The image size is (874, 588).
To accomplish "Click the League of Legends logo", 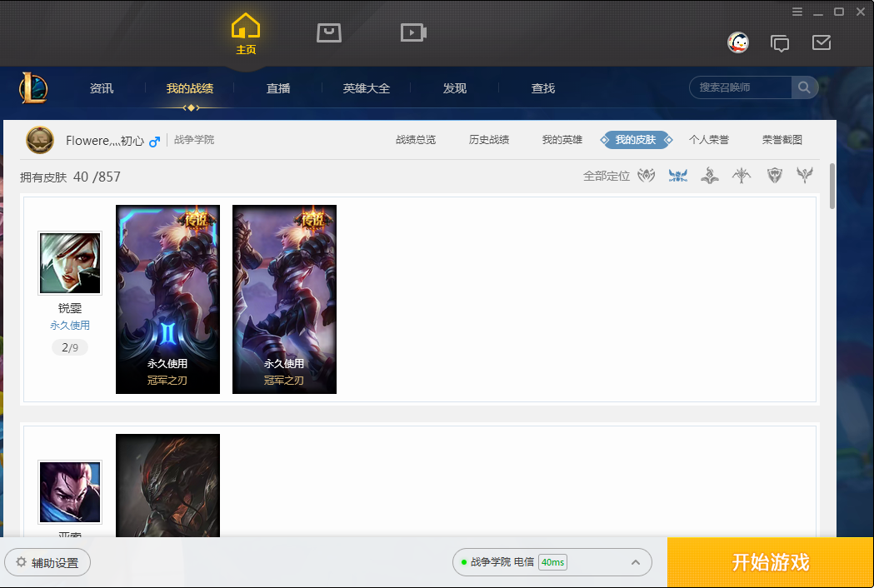I will (x=33, y=88).
